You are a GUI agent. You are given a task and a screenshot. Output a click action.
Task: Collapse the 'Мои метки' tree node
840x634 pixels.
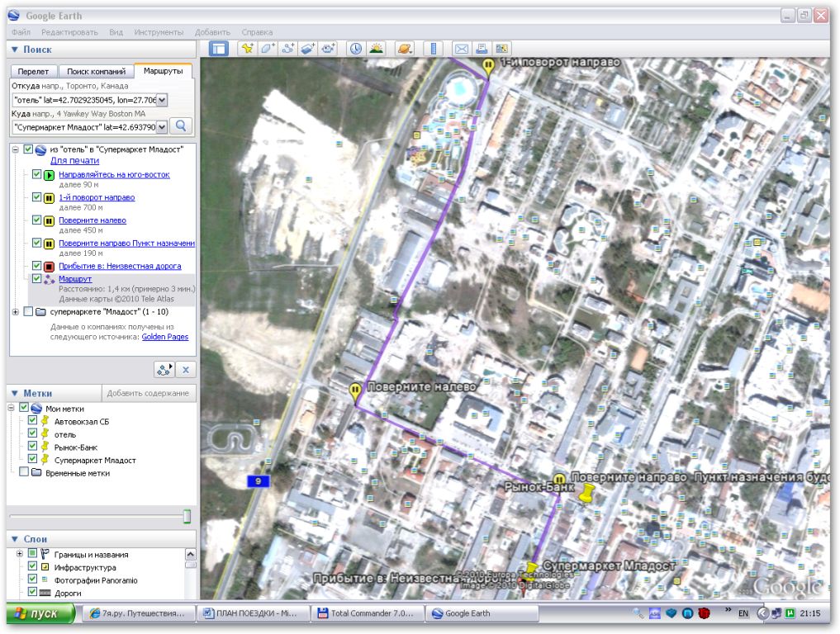pos(12,408)
